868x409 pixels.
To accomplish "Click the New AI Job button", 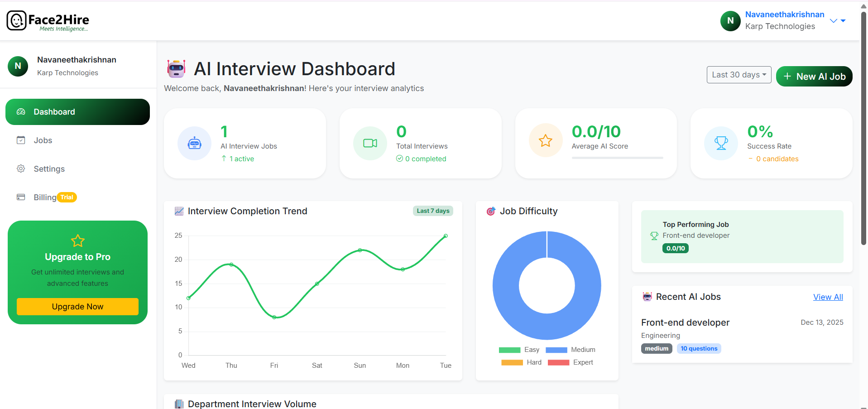I will tap(814, 76).
